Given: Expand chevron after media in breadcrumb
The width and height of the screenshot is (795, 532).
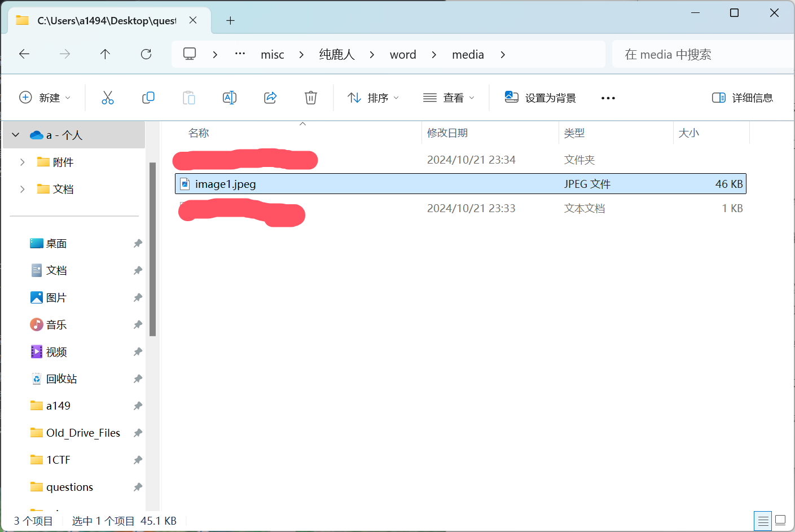Looking at the screenshot, I should click(503, 54).
